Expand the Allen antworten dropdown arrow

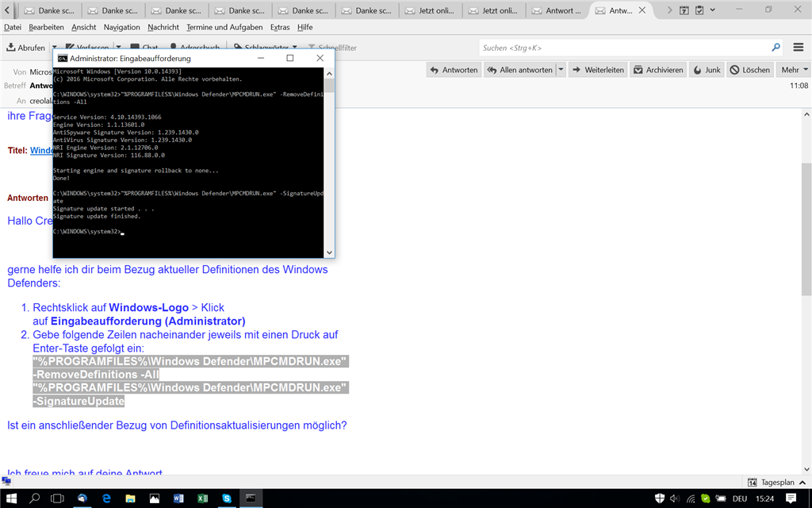click(x=561, y=70)
